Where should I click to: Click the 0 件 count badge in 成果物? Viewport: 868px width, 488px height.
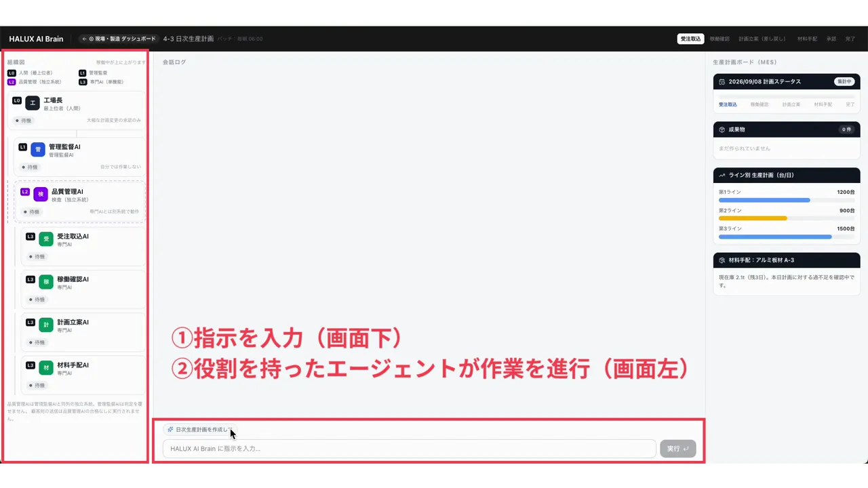point(846,129)
